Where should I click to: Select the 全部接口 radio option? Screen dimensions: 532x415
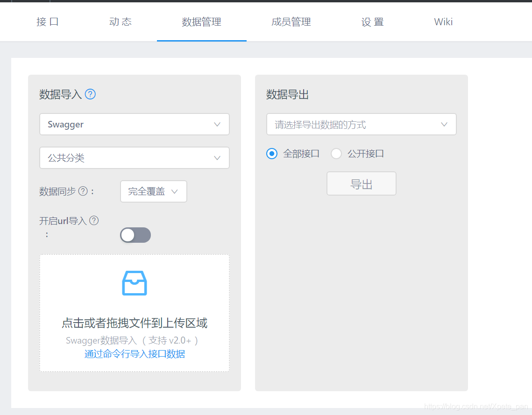271,153
